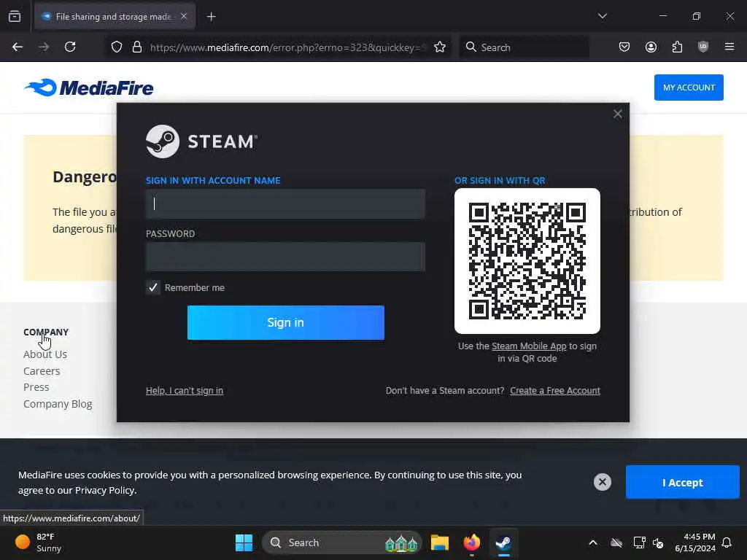Click the Firefox taskbar icon
The image size is (747, 560).
coord(472,542)
